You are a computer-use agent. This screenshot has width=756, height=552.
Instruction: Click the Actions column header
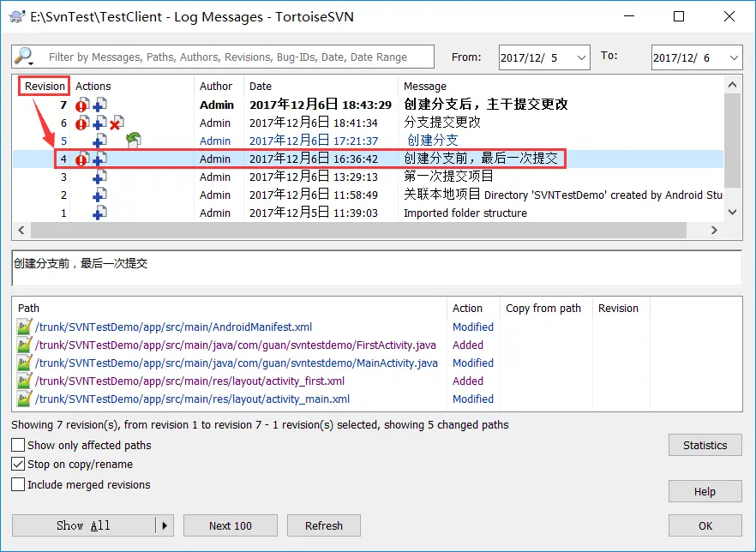pyautogui.click(x=93, y=87)
